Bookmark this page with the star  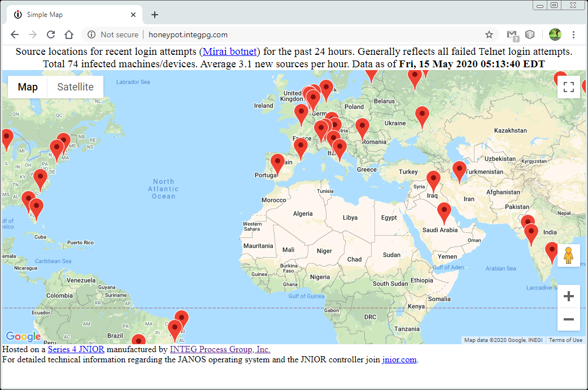click(489, 35)
